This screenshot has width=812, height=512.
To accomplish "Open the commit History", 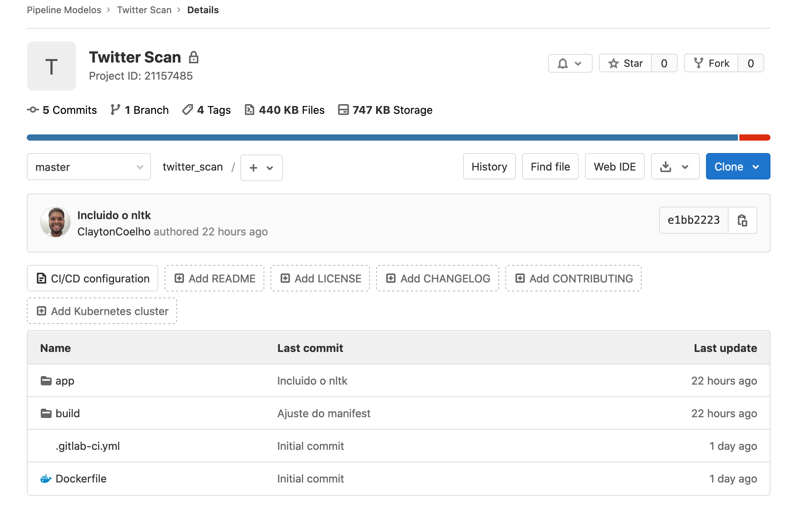I will coord(489,167).
